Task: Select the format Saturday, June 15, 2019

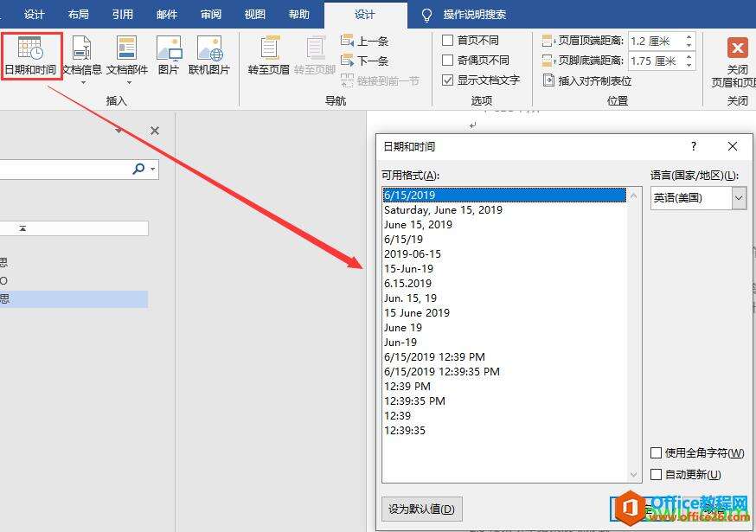Action: (443, 210)
